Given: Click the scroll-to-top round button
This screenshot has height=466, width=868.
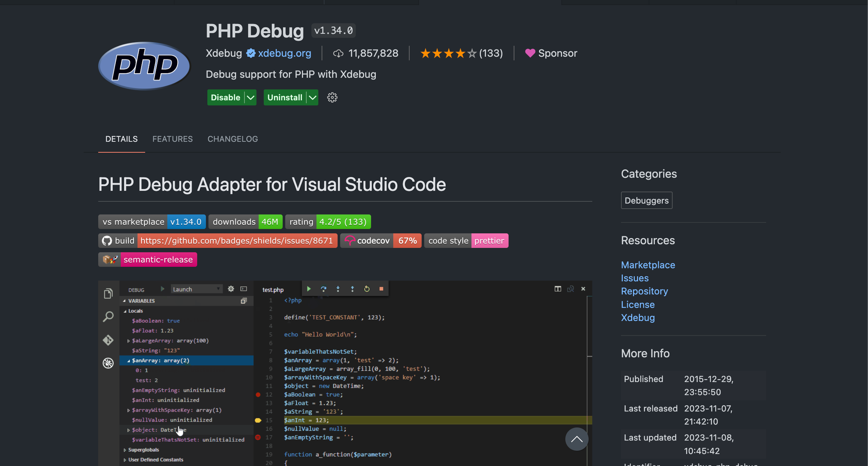Looking at the screenshot, I should (577, 439).
